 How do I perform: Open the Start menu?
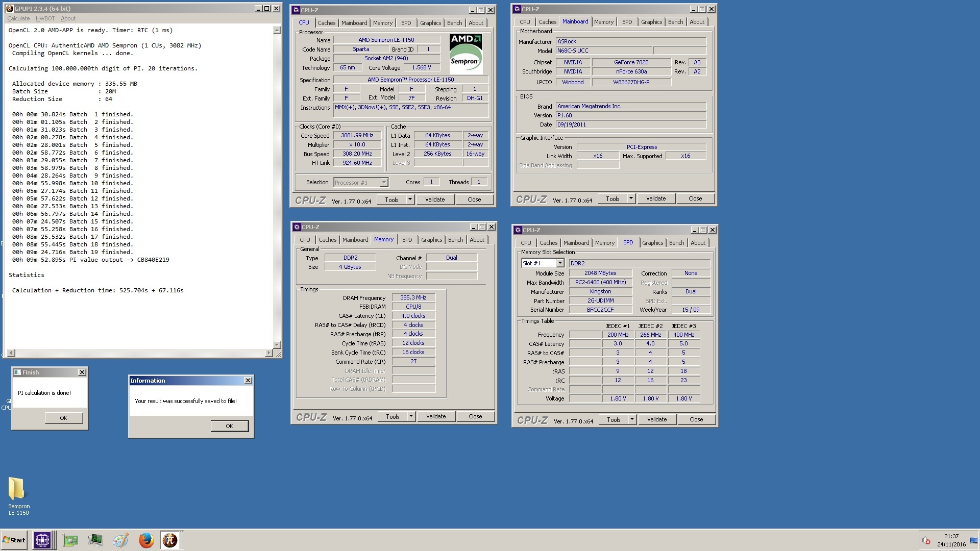pyautogui.click(x=14, y=540)
